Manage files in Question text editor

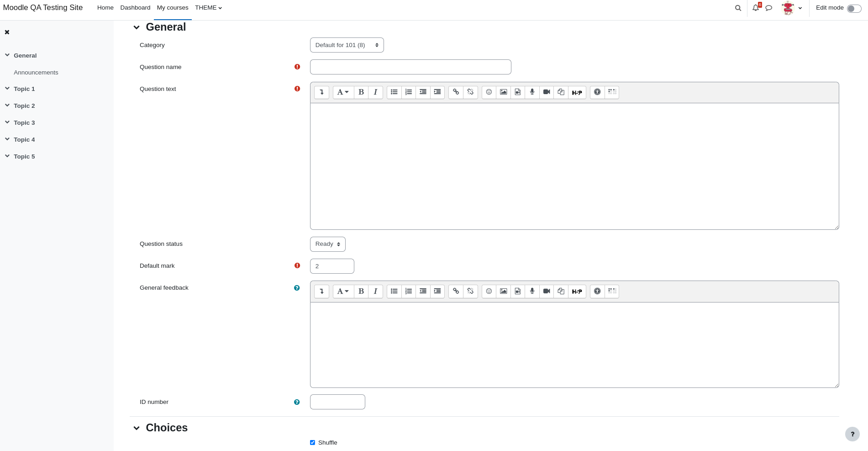561,92
